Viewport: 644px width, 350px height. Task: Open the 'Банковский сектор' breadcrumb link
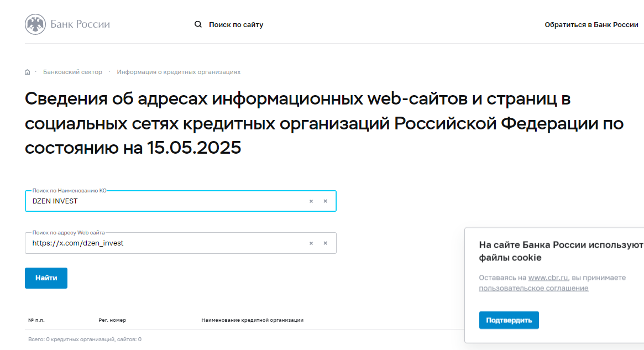point(72,72)
